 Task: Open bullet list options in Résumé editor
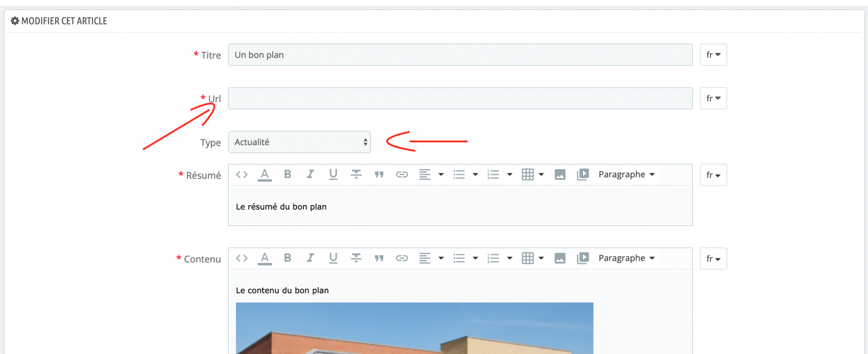coord(466,175)
